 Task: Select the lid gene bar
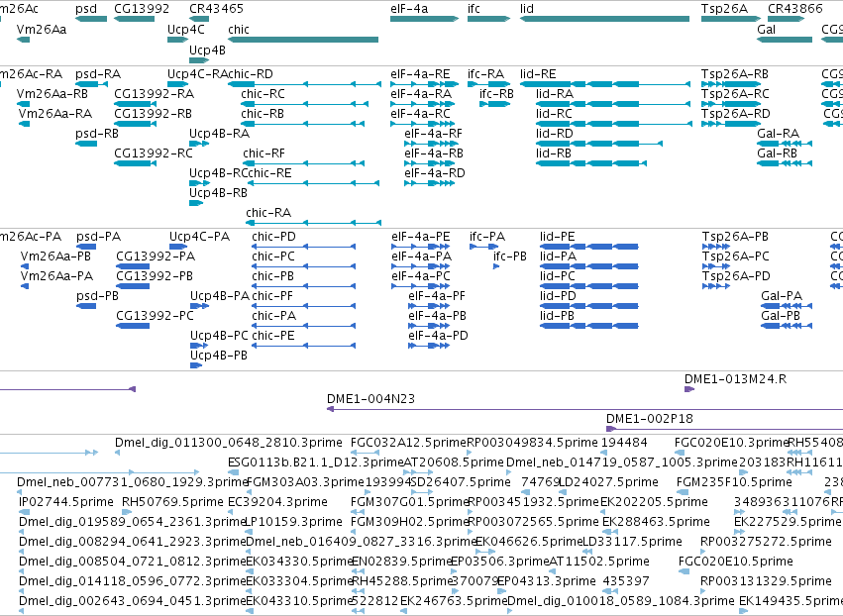pos(604,19)
